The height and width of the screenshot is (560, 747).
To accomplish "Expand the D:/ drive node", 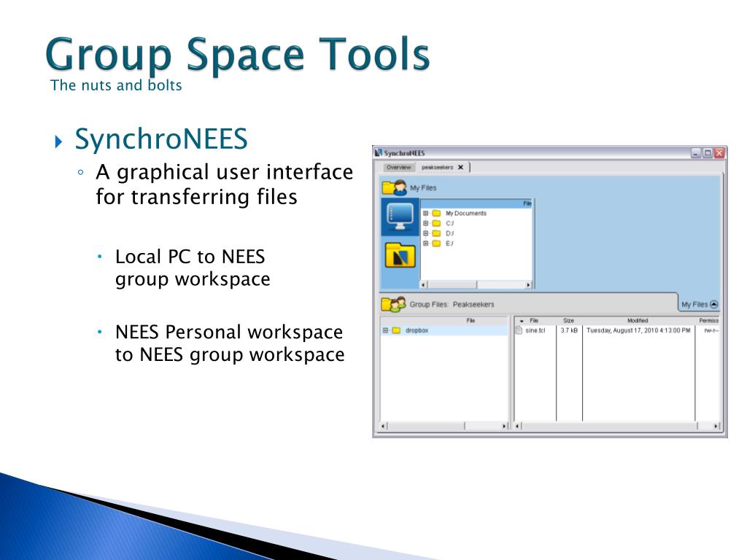I will pyautogui.click(x=426, y=233).
